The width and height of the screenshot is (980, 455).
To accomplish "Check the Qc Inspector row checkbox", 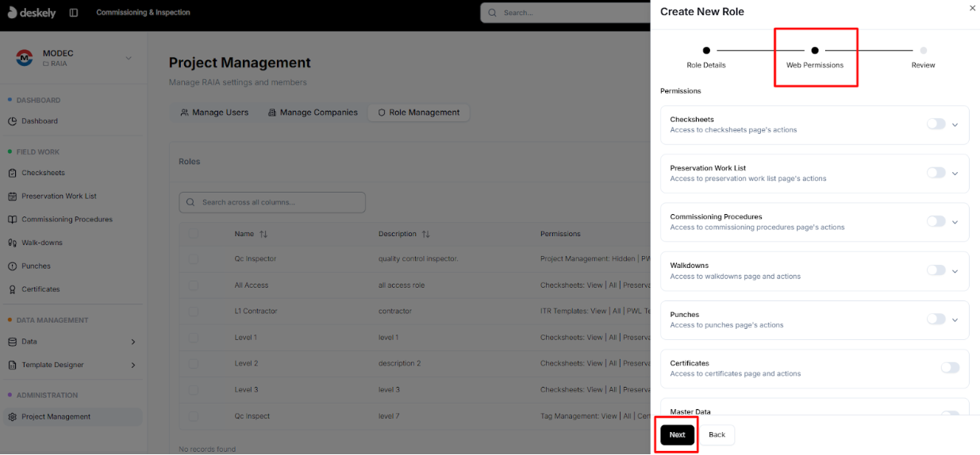I will tap(194, 259).
